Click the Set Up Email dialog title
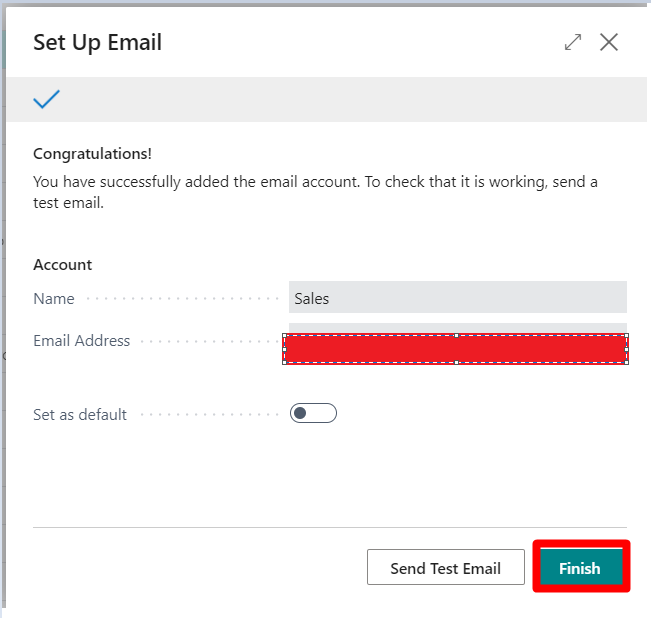The width and height of the screenshot is (651, 618). [98, 42]
